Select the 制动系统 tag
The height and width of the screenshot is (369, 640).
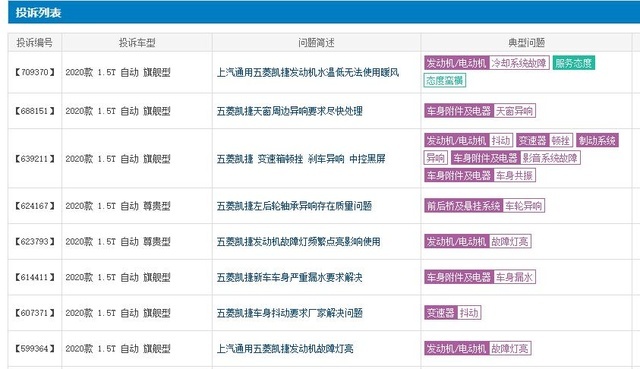[597, 140]
